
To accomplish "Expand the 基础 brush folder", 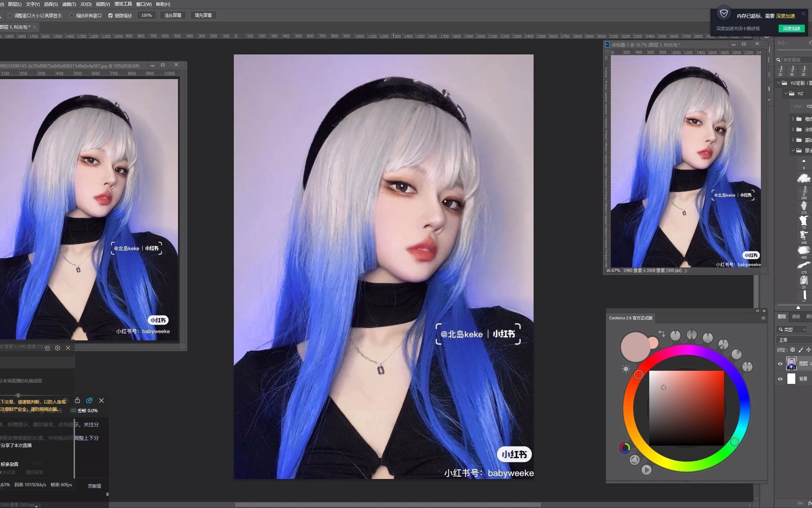I will (793, 140).
